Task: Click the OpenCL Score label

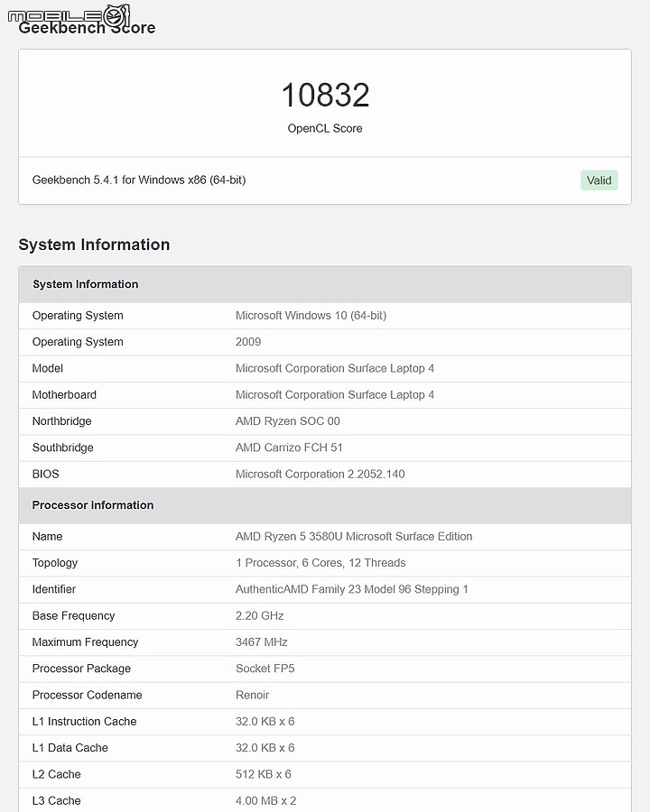Action: (x=325, y=128)
